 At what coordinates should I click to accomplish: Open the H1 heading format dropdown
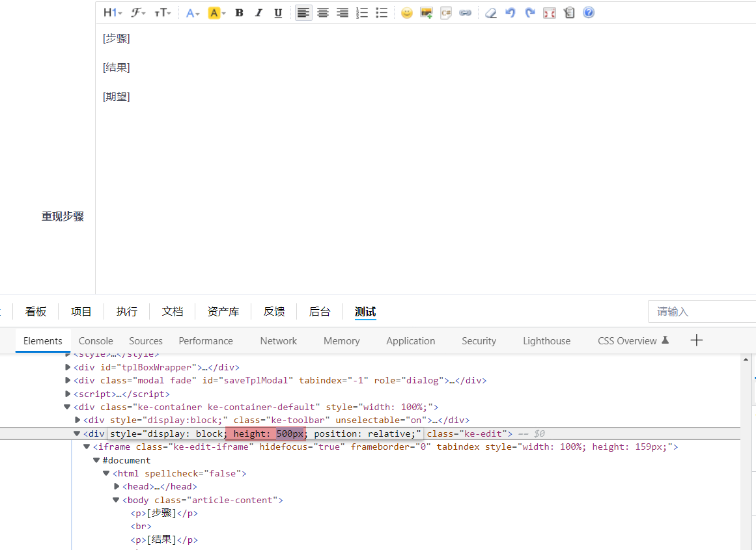113,13
